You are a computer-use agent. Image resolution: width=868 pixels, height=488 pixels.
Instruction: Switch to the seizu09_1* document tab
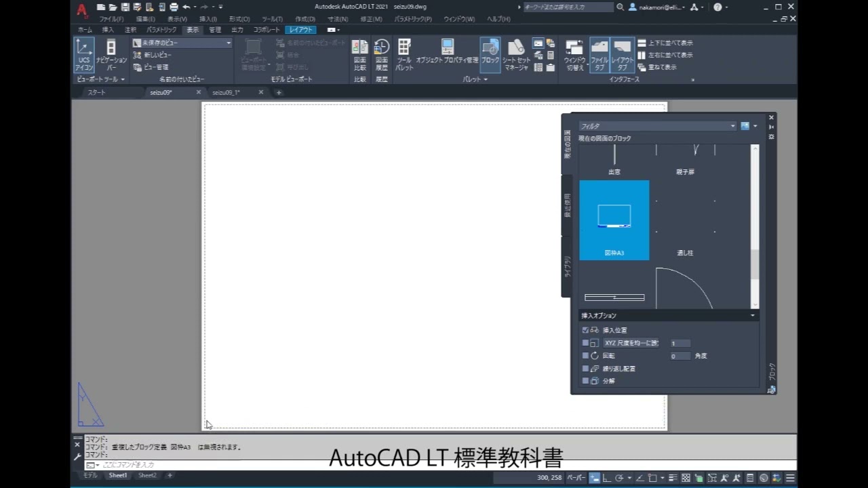(x=226, y=92)
